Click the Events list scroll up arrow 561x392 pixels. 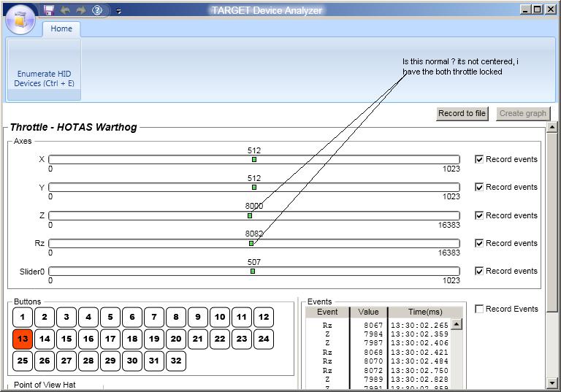pos(457,324)
